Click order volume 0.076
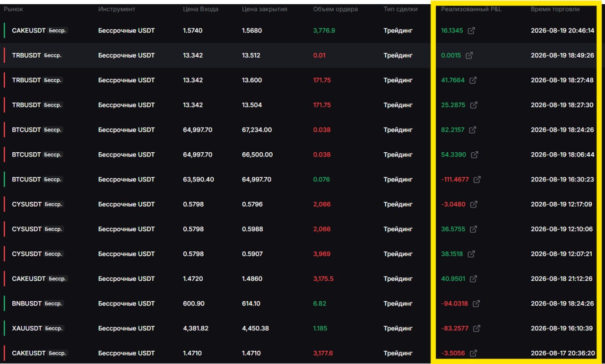The width and height of the screenshot is (605, 364). 322,180
